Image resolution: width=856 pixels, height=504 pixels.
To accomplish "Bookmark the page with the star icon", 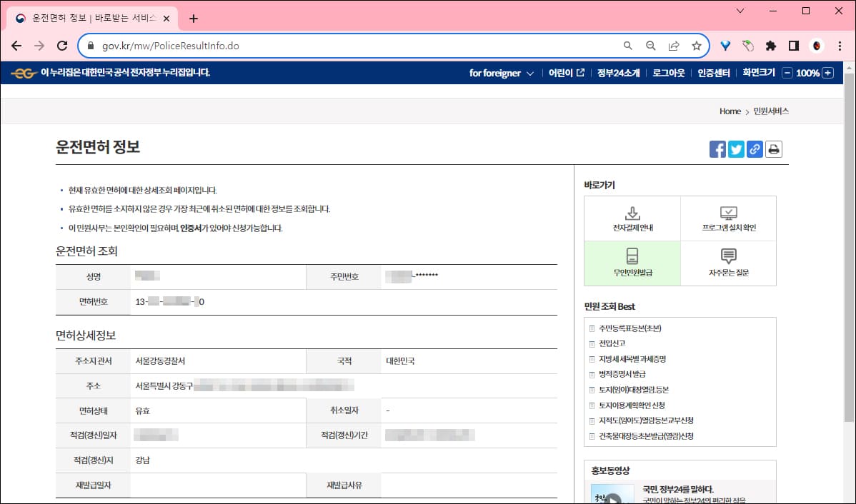I will (x=697, y=46).
